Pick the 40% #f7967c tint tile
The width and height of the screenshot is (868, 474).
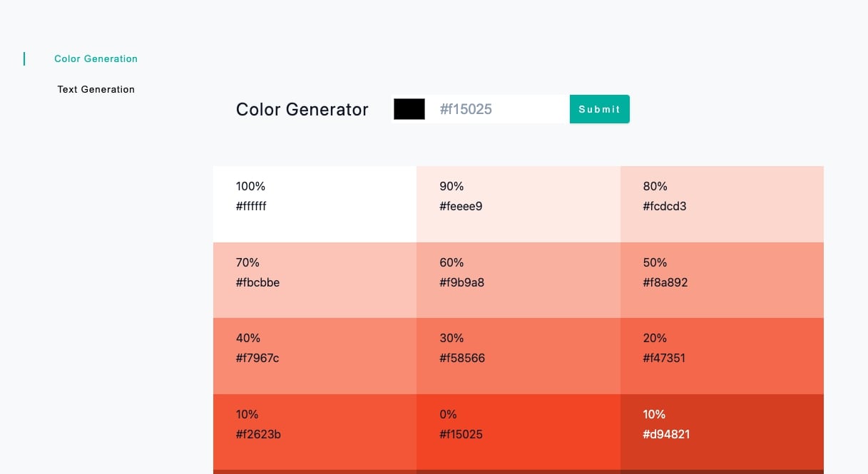pyautogui.click(x=315, y=356)
